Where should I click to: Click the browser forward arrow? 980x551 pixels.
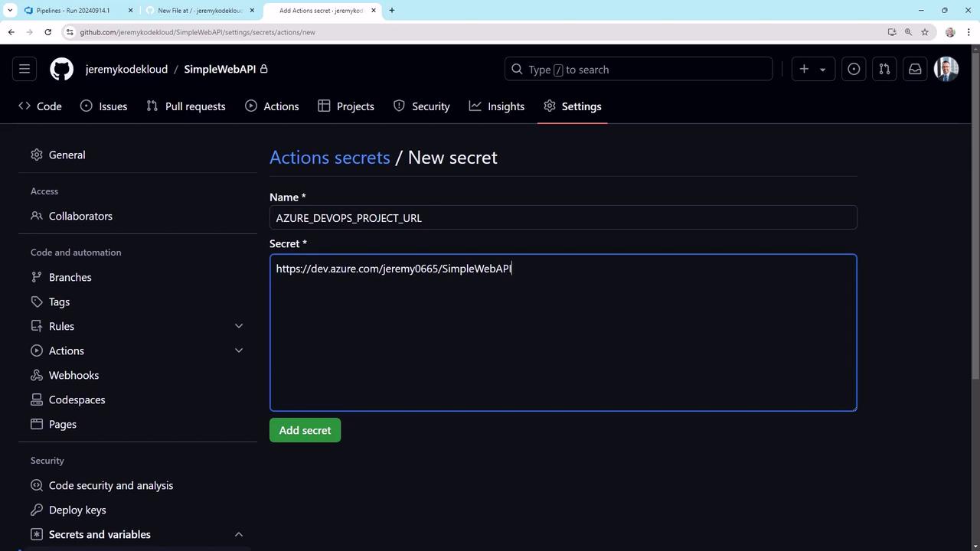(x=29, y=32)
